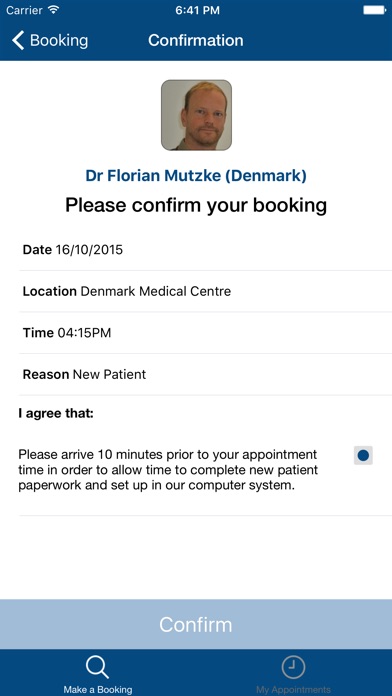This screenshot has height=696, width=392.
Task: Toggle the arrive 10 minutes agreement checkbox
Action: pyautogui.click(x=363, y=455)
